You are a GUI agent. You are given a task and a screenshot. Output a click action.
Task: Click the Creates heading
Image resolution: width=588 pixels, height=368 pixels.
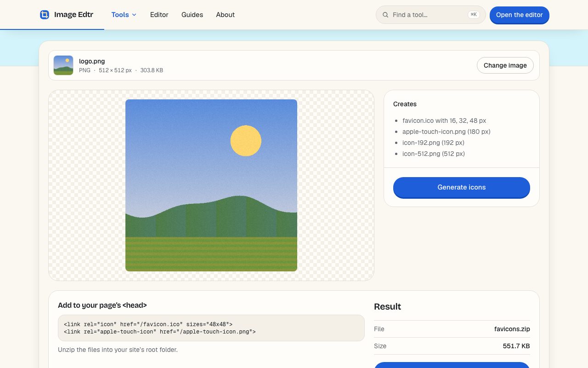405,104
